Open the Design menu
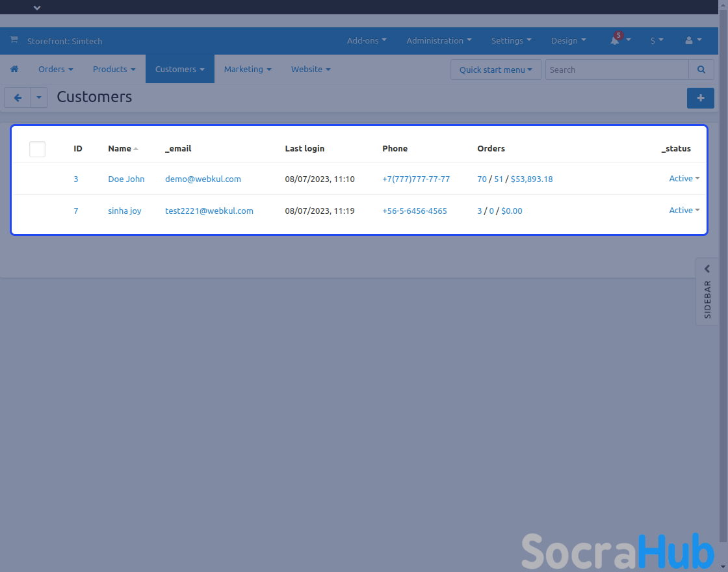728x572 pixels. (568, 41)
